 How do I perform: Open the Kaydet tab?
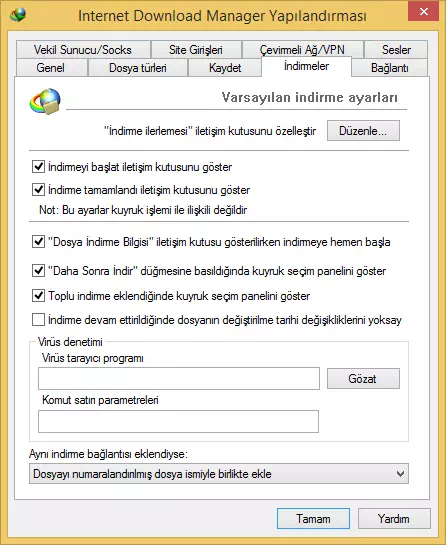225,68
